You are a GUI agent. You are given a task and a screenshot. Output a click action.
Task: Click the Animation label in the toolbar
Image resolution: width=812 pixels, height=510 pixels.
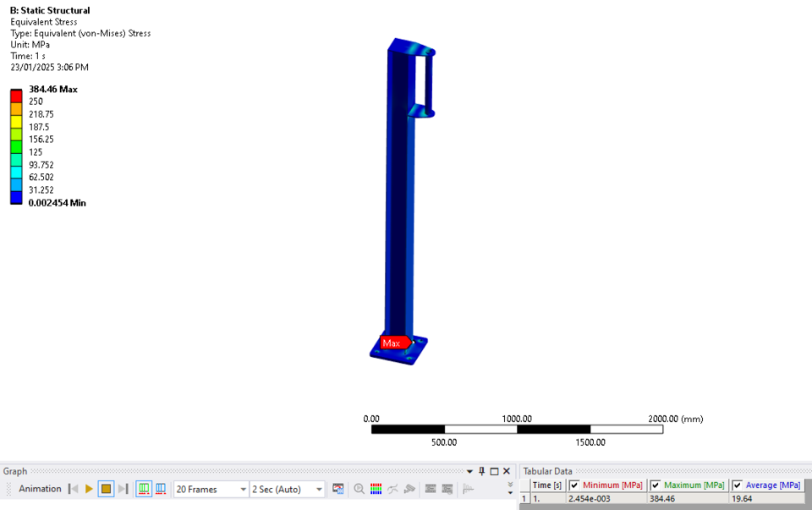[38, 489]
